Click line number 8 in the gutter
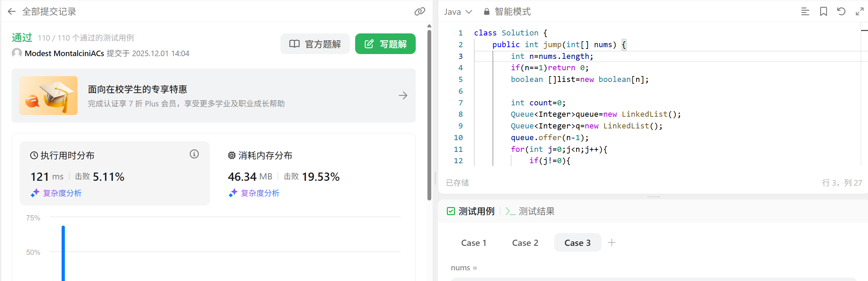 click(x=461, y=114)
